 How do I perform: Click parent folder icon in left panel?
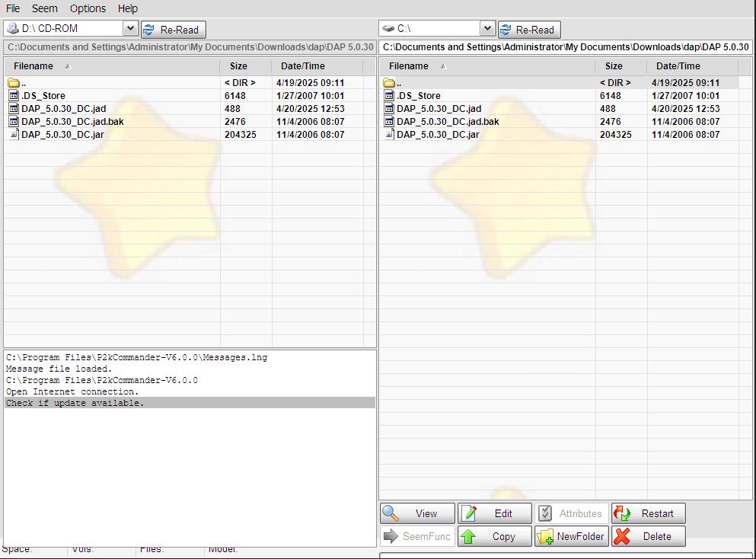click(x=14, y=83)
